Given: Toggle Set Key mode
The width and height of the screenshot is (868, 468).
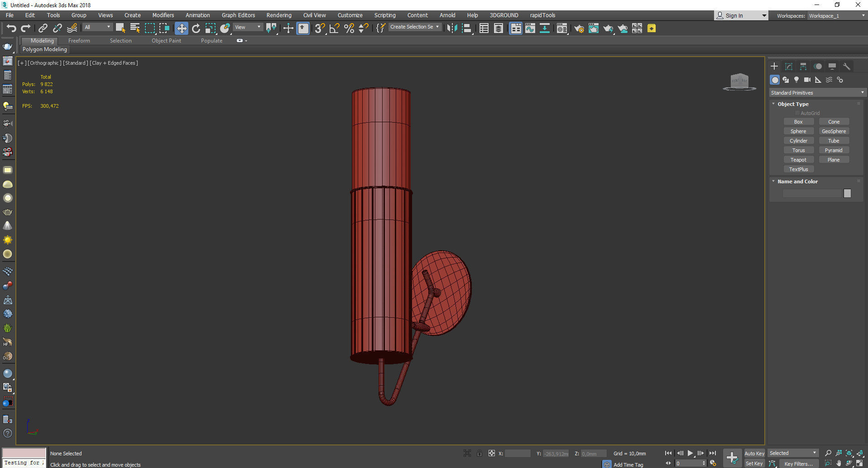Looking at the screenshot, I should point(754,463).
